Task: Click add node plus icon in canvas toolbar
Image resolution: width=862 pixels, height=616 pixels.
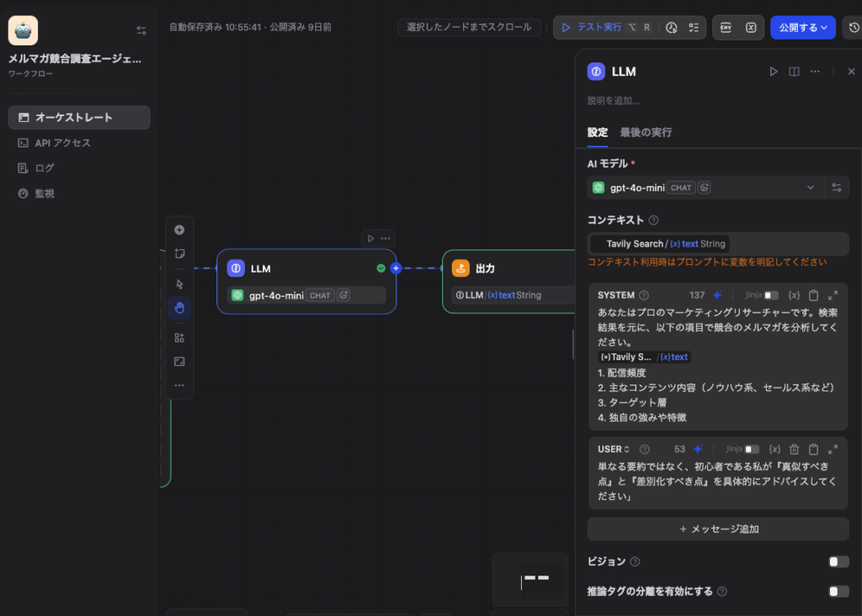Action: 179,230
